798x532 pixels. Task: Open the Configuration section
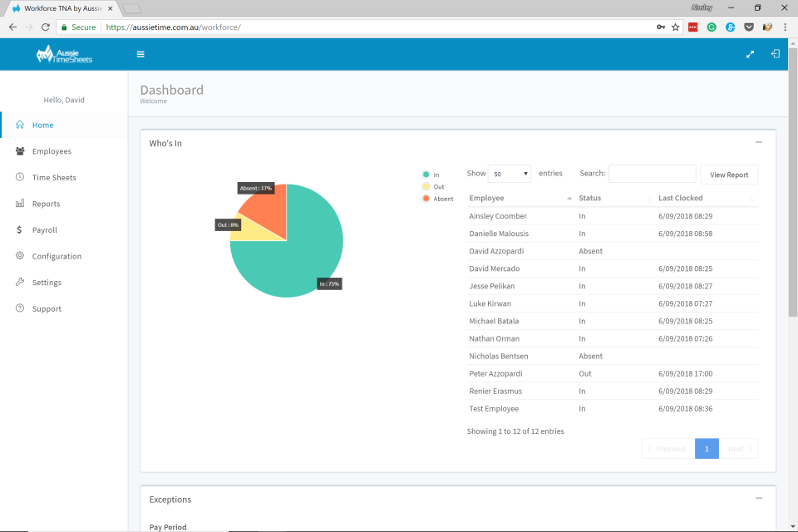point(58,256)
